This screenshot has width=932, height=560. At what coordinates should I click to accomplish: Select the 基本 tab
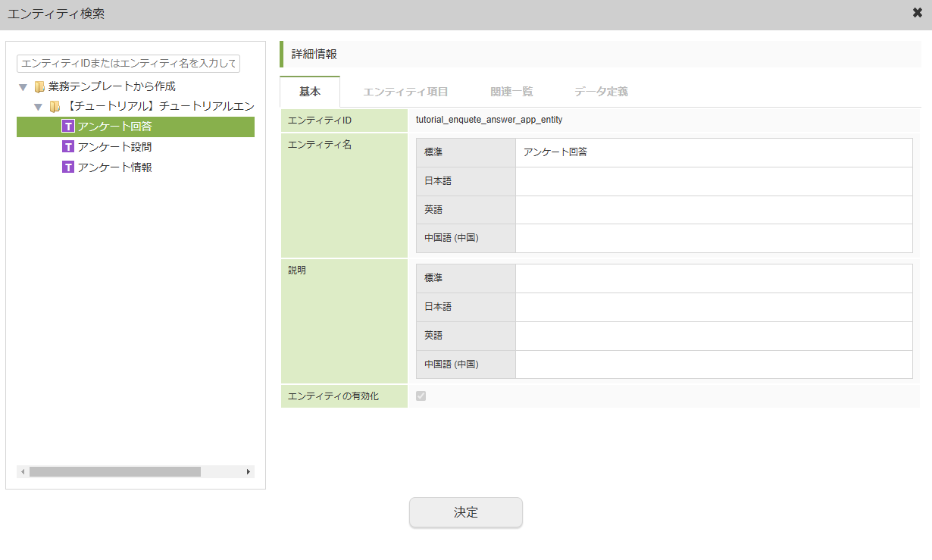tap(309, 92)
